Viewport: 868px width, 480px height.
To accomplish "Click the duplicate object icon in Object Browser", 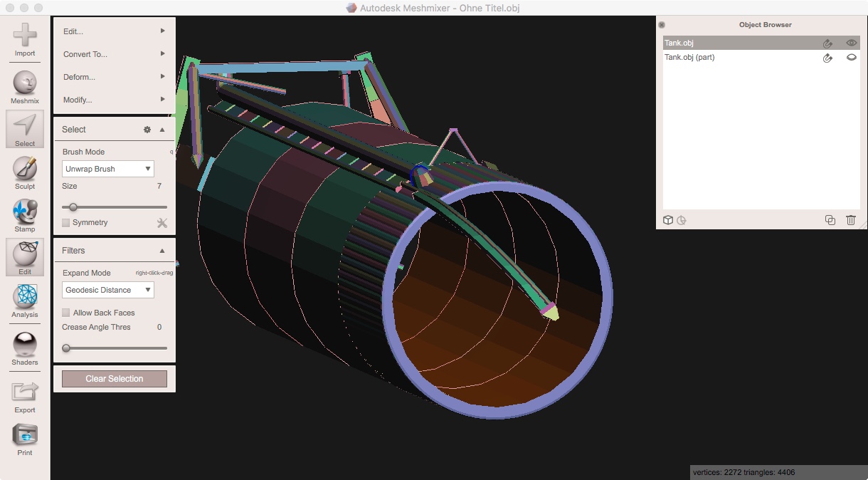I will coord(830,220).
